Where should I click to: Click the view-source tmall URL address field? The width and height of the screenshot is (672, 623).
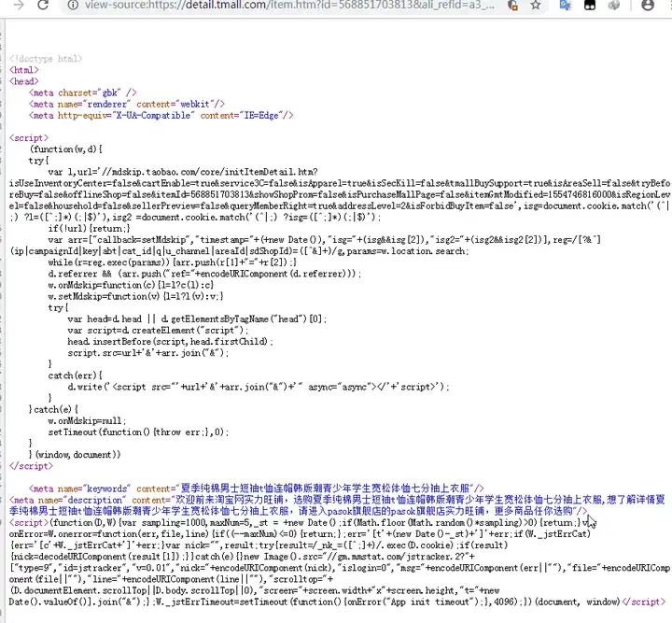coord(289,6)
